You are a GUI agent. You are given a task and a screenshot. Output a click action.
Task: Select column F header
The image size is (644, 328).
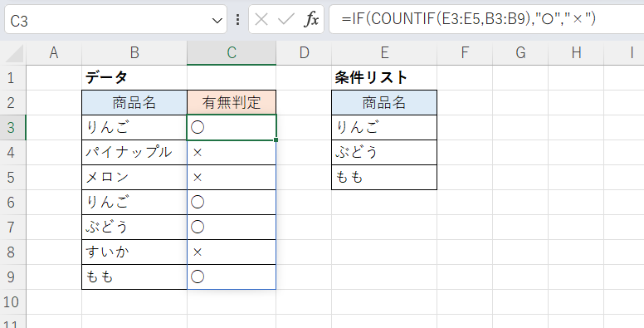[465, 52]
